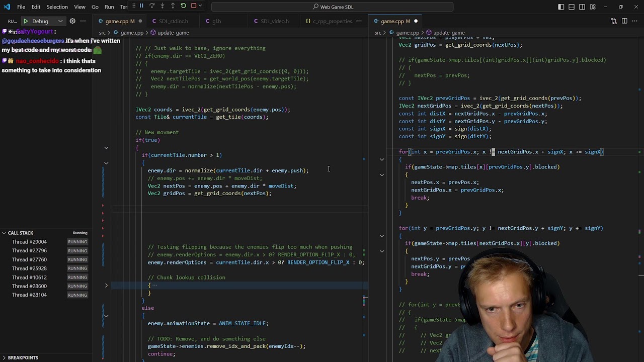This screenshot has height=362, width=644.
Task: Split the right editor group
Action: (624, 21)
